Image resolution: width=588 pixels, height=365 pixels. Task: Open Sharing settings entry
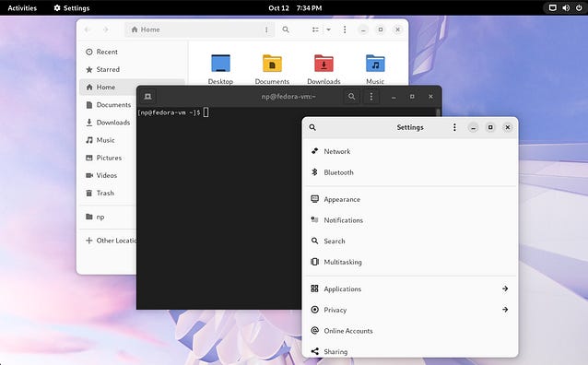(410, 351)
